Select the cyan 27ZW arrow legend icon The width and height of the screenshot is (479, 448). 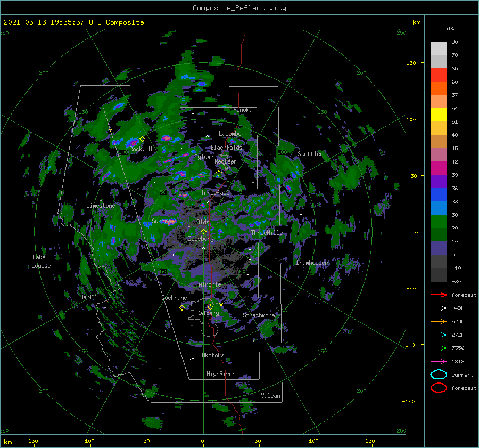point(439,335)
